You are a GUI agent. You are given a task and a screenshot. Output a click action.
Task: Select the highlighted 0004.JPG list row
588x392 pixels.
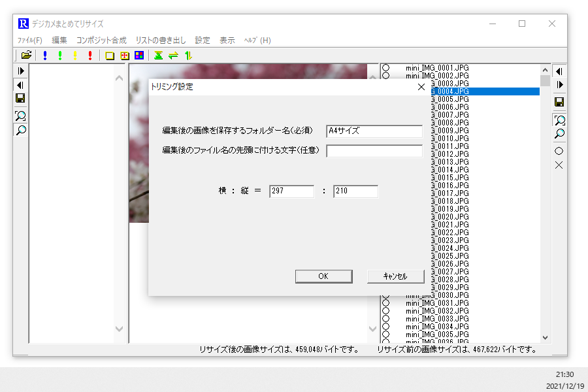485,91
